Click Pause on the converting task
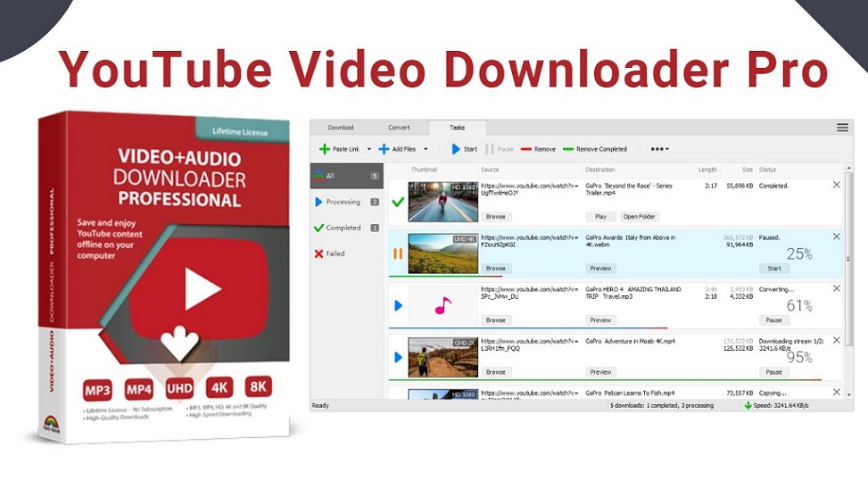Image resolution: width=868 pixels, height=489 pixels. point(774,320)
